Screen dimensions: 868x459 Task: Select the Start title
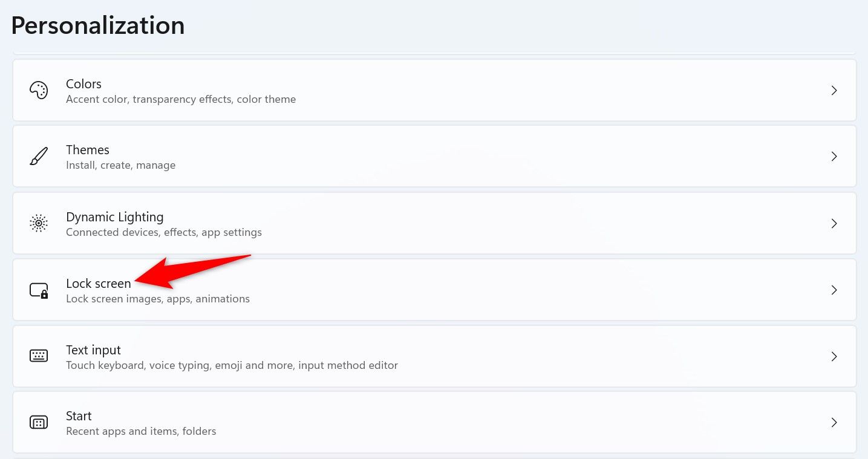(x=79, y=416)
